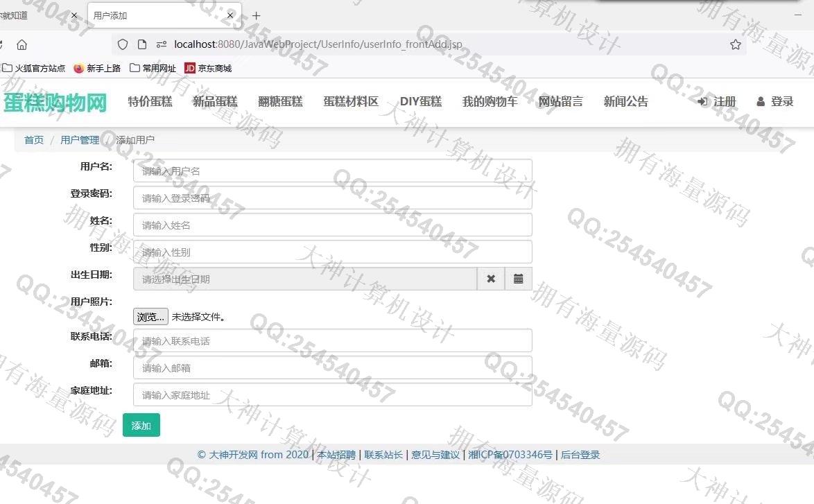The image size is (814, 504).
Task: Click the 注册 register link
Action: pos(717,102)
